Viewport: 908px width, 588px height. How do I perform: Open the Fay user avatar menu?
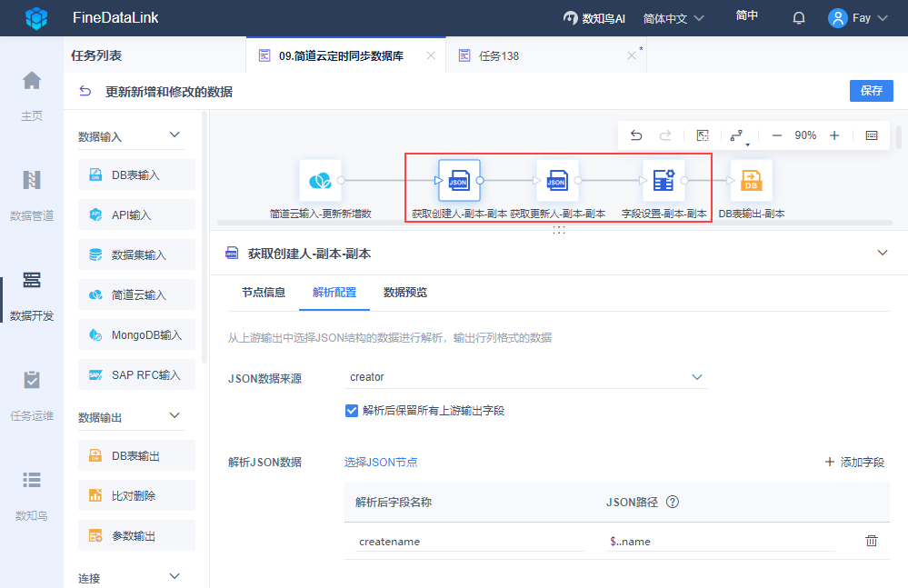(x=858, y=18)
